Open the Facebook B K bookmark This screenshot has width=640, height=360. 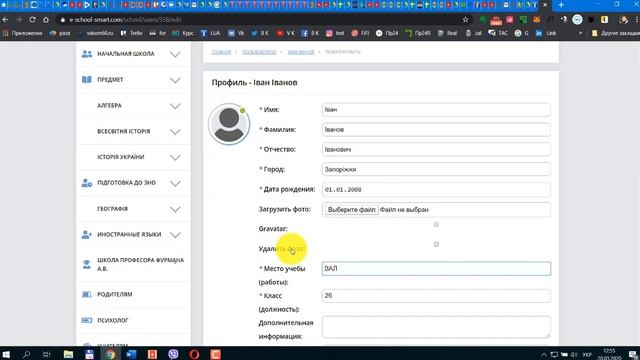click(x=310, y=33)
